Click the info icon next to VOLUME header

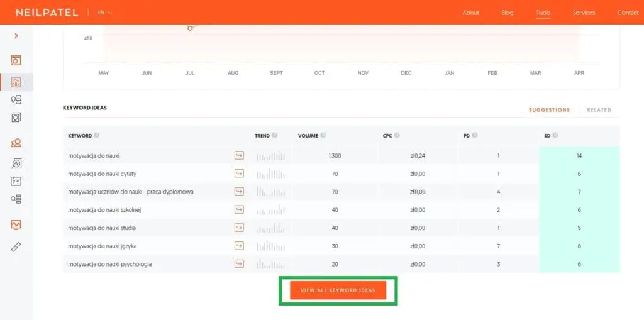pos(323,135)
